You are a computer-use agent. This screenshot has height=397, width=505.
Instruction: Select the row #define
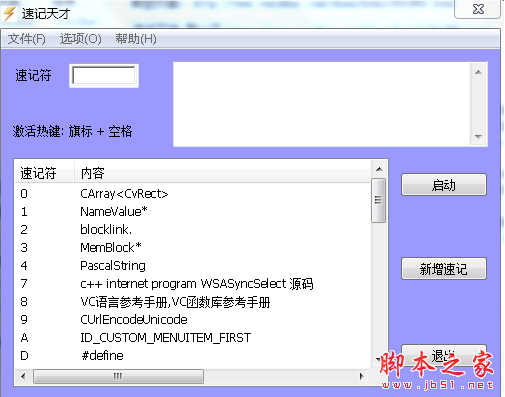pos(193,356)
